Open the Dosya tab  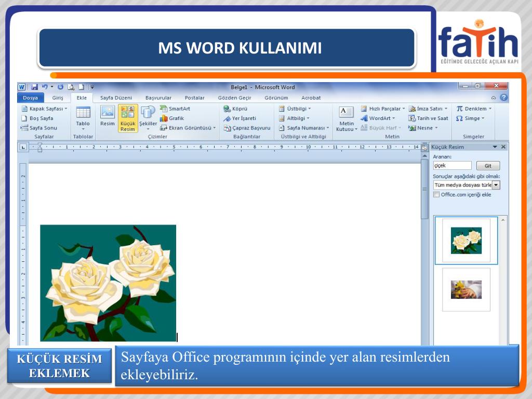pyautogui.click(x=30, y=98)
